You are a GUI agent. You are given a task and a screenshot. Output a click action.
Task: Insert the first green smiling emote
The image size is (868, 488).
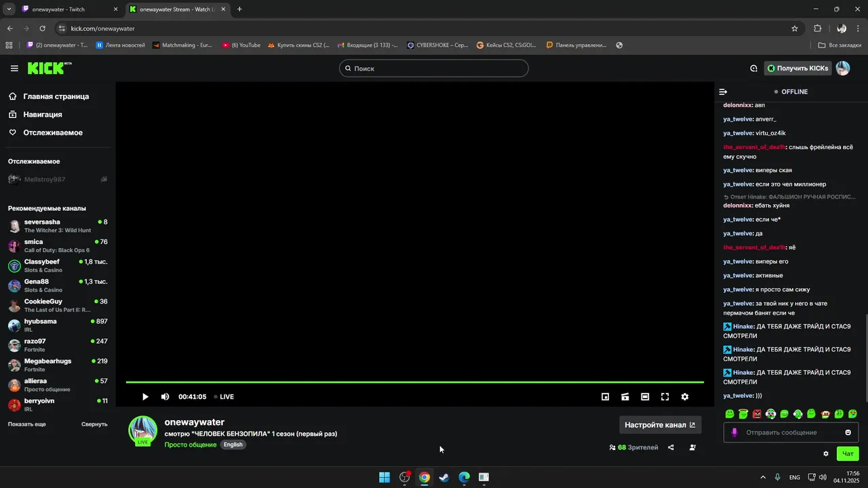(730, 413)
